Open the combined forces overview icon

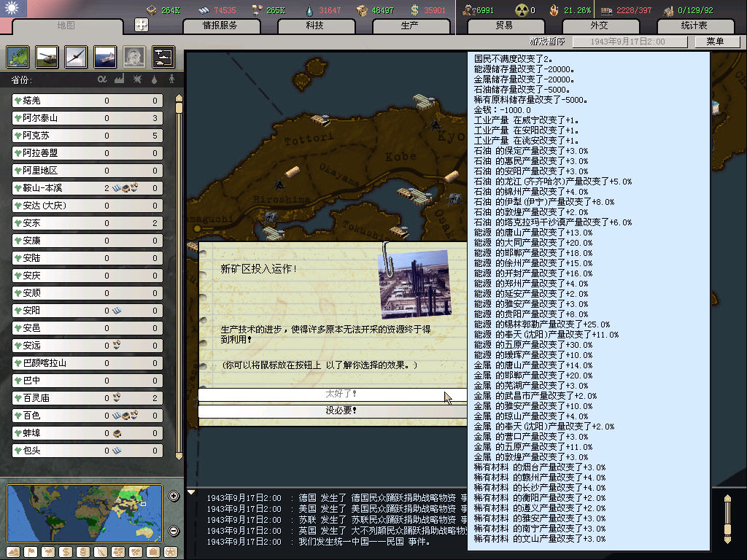pyautogui.click(x=162, y=56)
